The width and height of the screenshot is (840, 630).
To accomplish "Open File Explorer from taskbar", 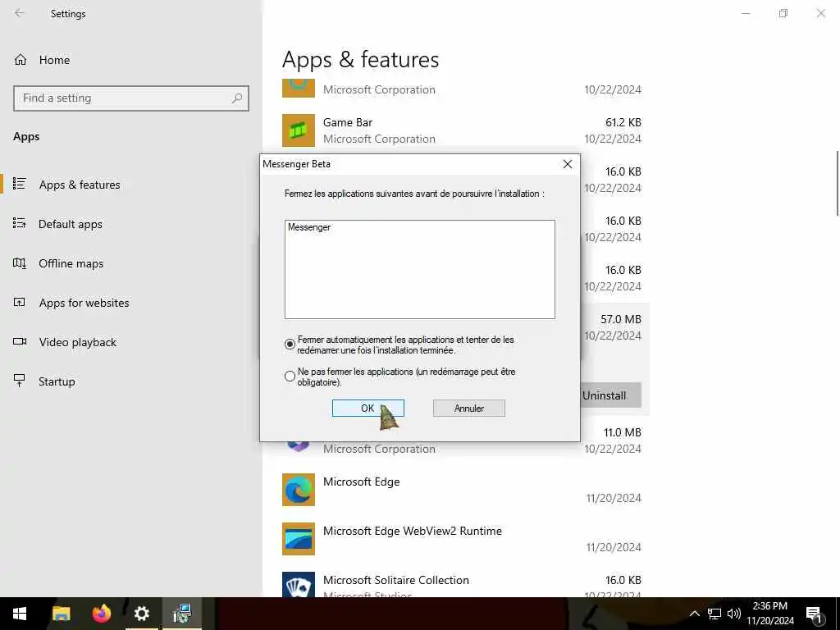I will tap(61, 614).
